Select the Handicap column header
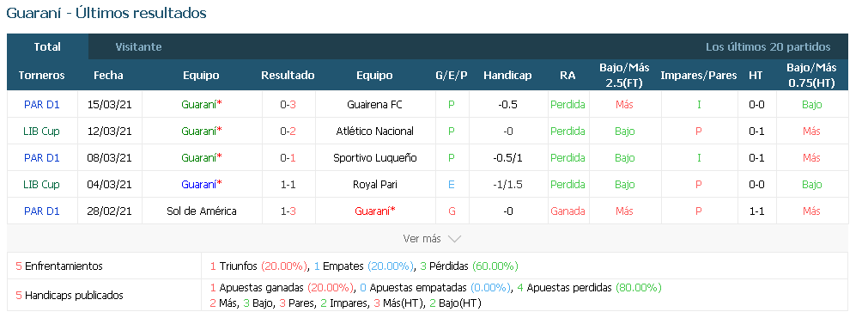The image size is (868, 318). [507, 76]
